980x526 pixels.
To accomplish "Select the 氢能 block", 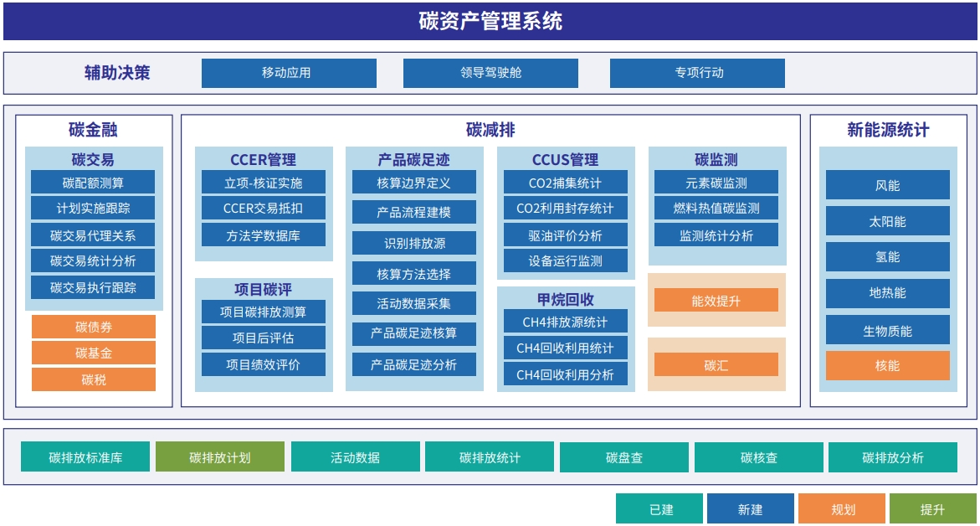I will point(887,256).
